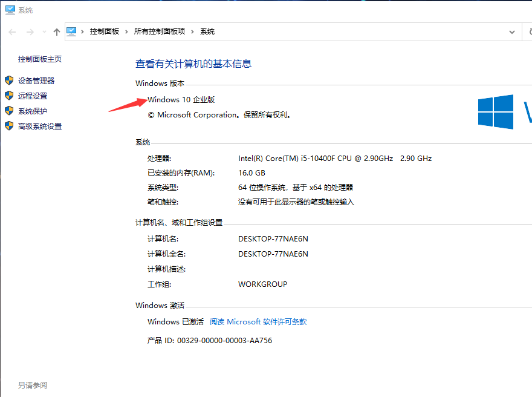Go up one level with Up arrow
Screen dimensions: 532x397
tap(57, 32)
